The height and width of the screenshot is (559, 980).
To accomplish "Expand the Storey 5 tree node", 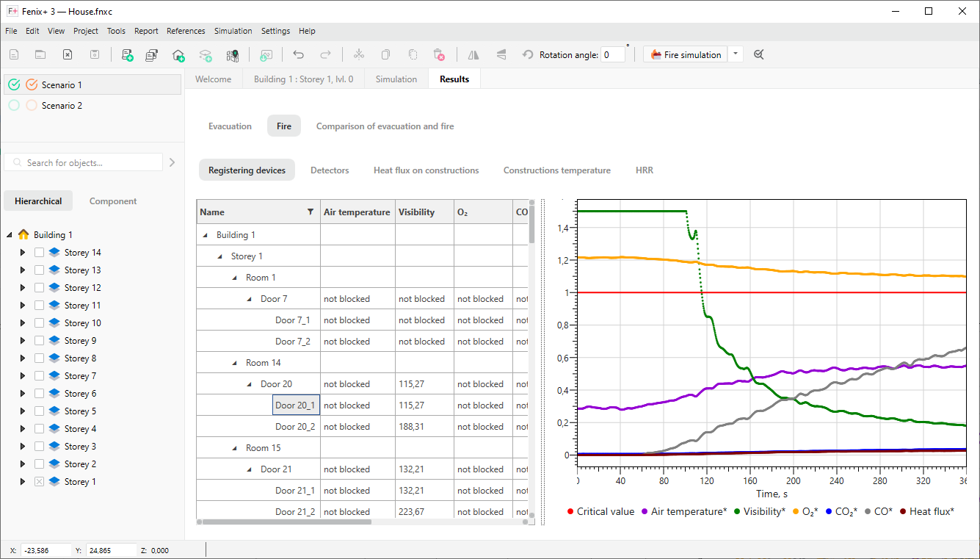I will pos(22,411).
